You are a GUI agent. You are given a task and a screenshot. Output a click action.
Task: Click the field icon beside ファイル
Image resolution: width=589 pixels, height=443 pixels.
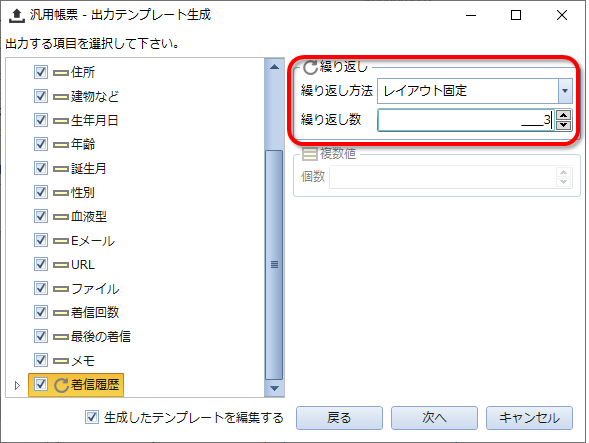[x=61, y=289]
